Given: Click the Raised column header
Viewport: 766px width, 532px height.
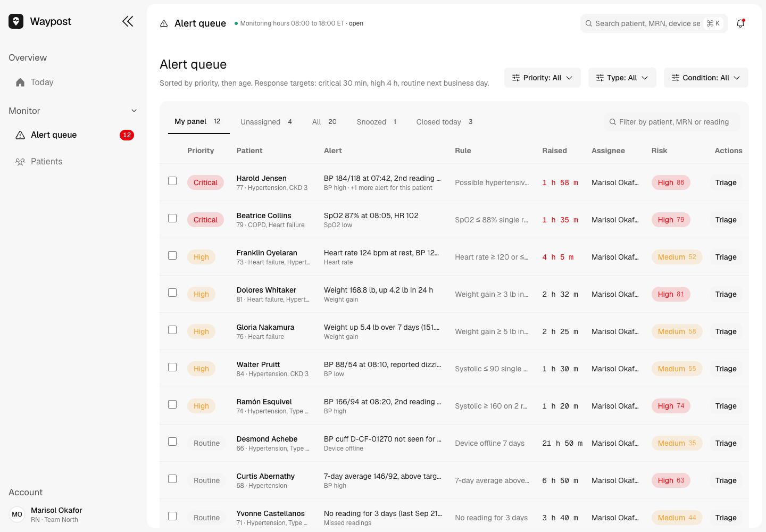Looking at the screenshot, I should click(555, 151).
